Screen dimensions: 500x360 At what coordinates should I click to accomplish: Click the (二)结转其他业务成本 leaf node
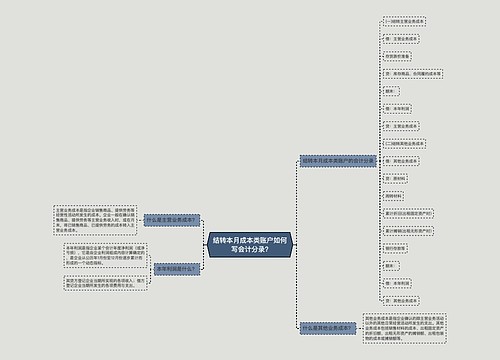point(404,144)
